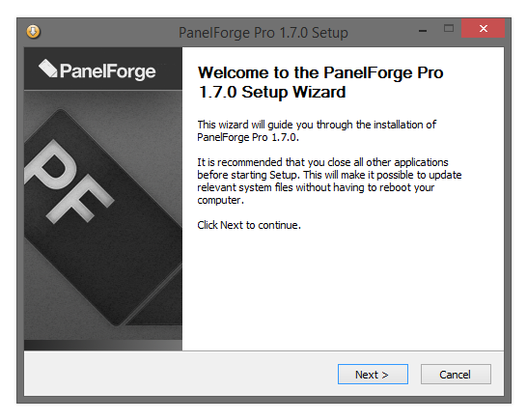Click the 'This wizard will guide you' paragraph

(x=317, y=130)
